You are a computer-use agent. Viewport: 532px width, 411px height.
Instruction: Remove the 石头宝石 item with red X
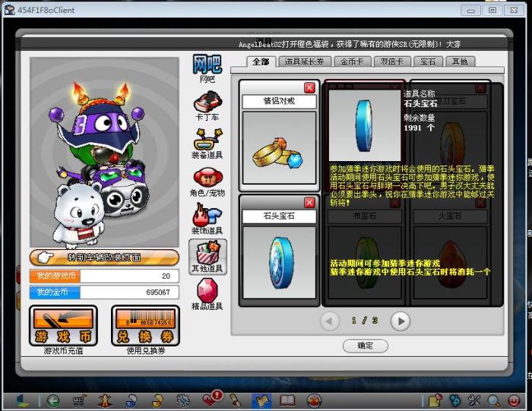tap(309, 202)
